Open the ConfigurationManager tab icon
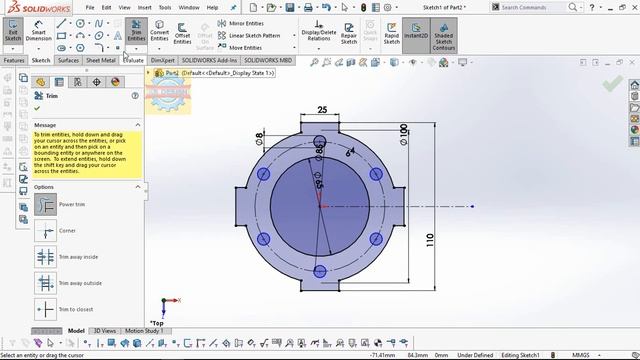This screenshot has width=640, height=360. (x=78, y=82)
